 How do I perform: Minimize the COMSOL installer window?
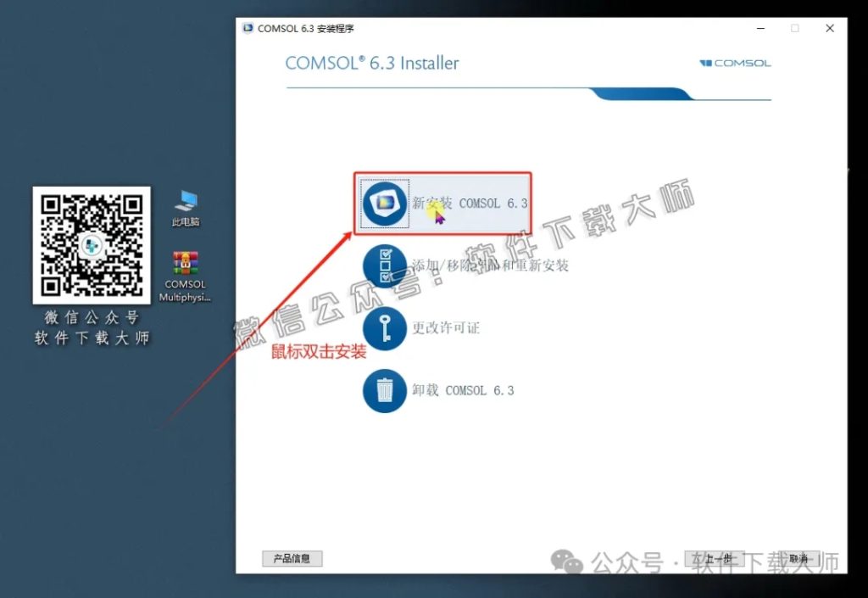click(x=760, y=28)
